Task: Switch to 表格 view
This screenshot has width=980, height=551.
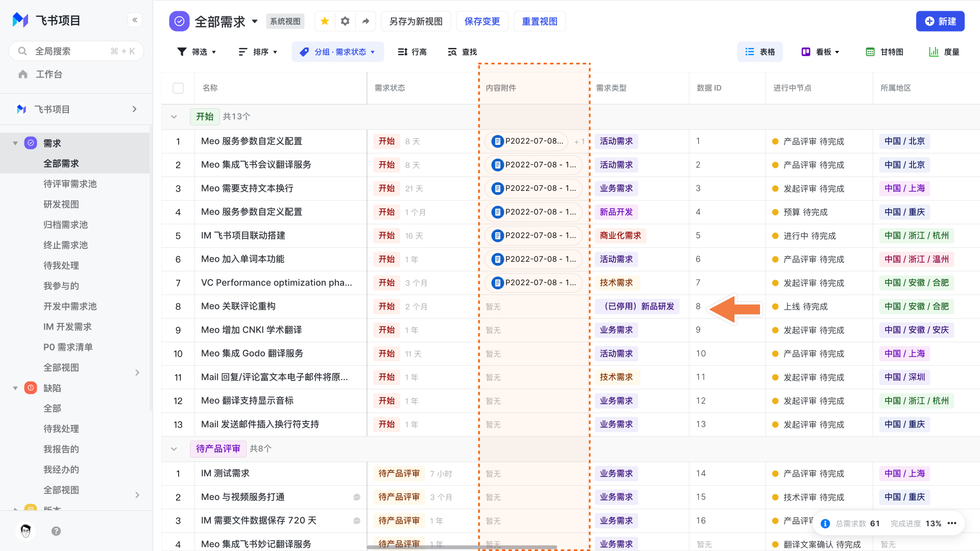Action: [760, 52]
